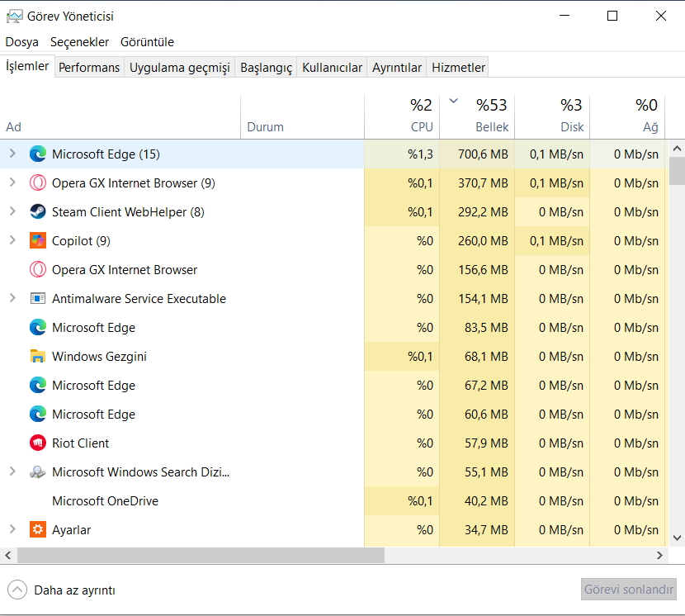The width and height of the screenshot is (685, 616).
Task: Click the Opera GX Internet Browser (9) icon
Action: click(38, 182)
